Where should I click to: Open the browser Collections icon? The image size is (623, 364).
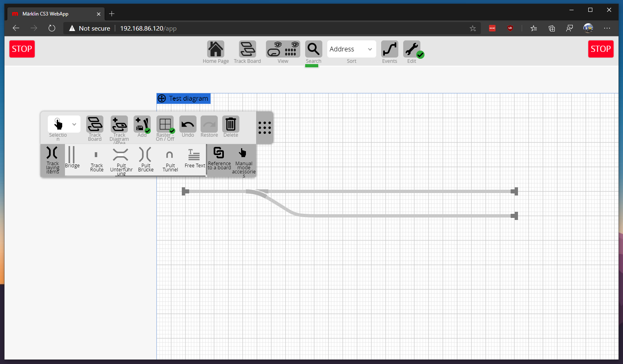(552, 28)
